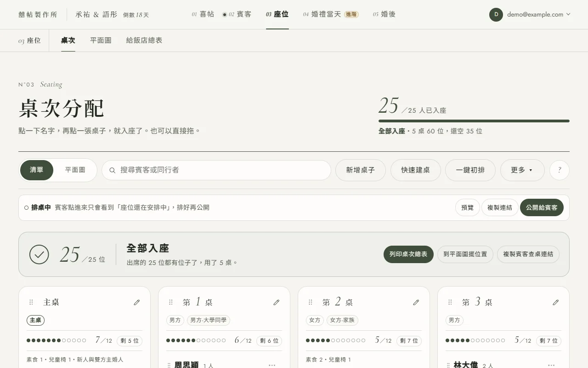Select the 桌次 sub-tab
588x368 pixels.
point(68,40)
